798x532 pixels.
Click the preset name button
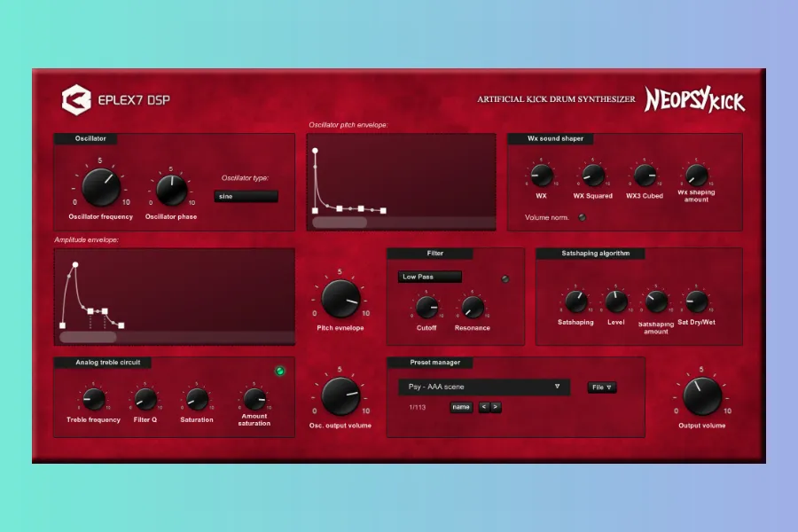(x=461, y=407)
